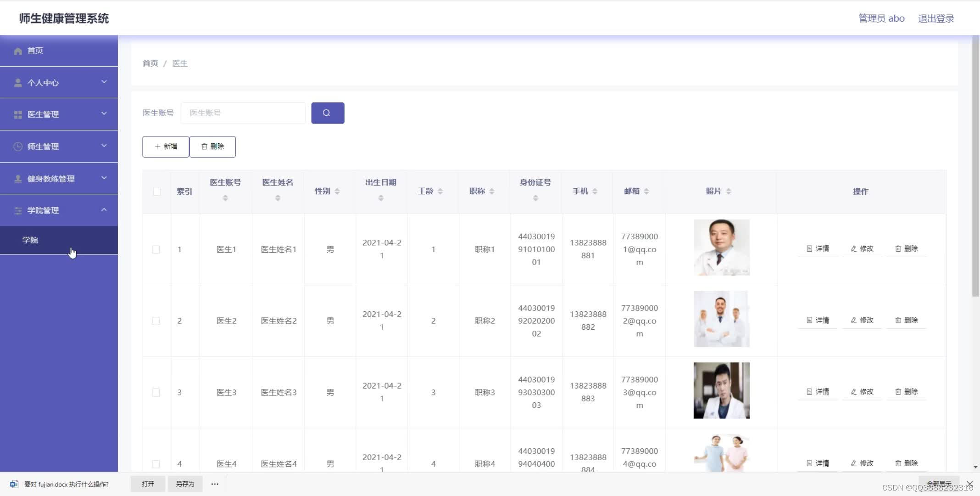980x496 pixels.
Task: Open 详情 for 医生2
Action: click(818, 320)
